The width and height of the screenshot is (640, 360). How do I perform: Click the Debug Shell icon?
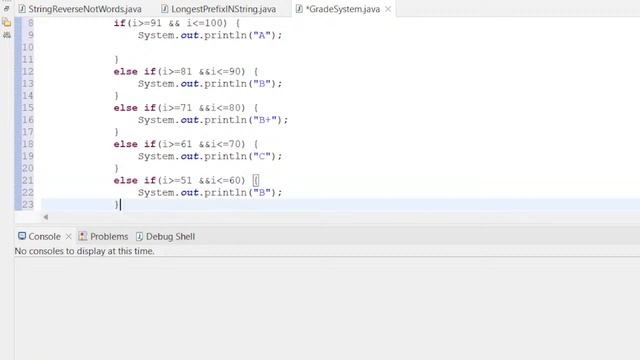(x=139, y=236)
